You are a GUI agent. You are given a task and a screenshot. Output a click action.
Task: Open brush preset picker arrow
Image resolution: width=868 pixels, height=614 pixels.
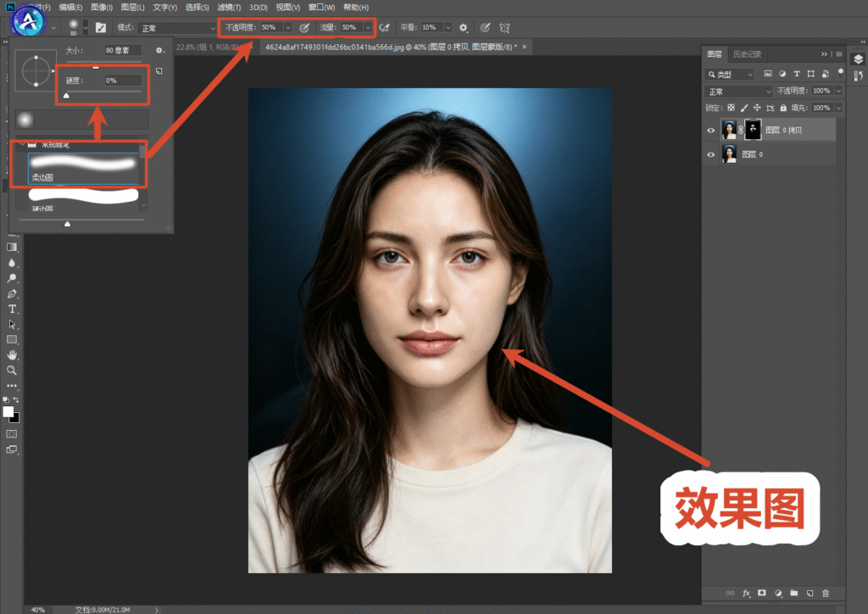click(86, 27)
